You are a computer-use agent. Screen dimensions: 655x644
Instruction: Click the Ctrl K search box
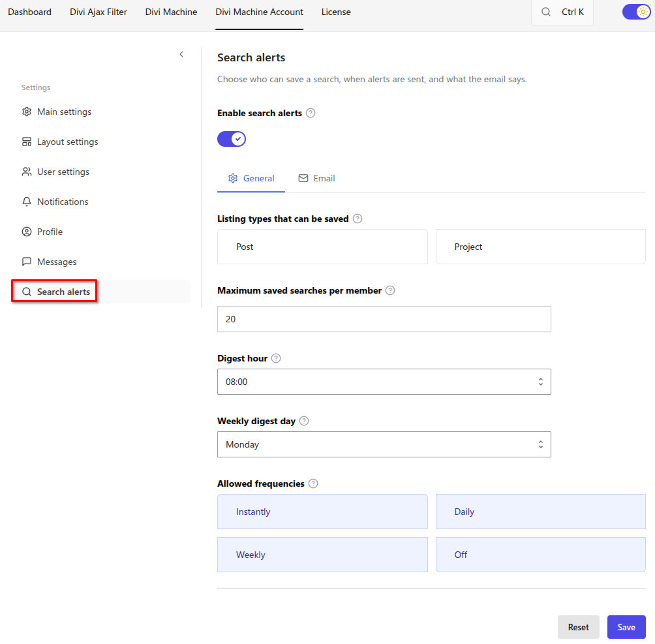(562, 12)
